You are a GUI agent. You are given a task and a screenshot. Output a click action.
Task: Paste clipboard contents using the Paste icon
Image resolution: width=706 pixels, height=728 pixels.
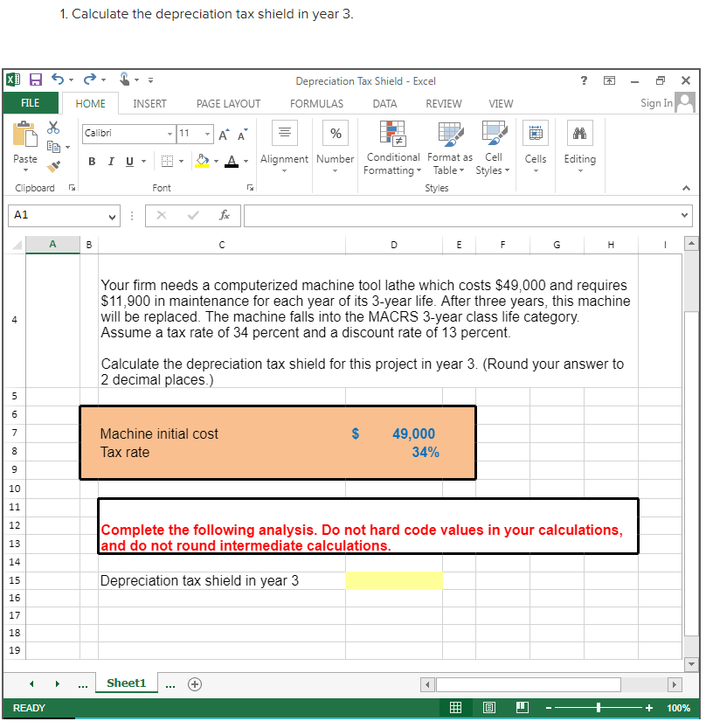coord(25,135)
